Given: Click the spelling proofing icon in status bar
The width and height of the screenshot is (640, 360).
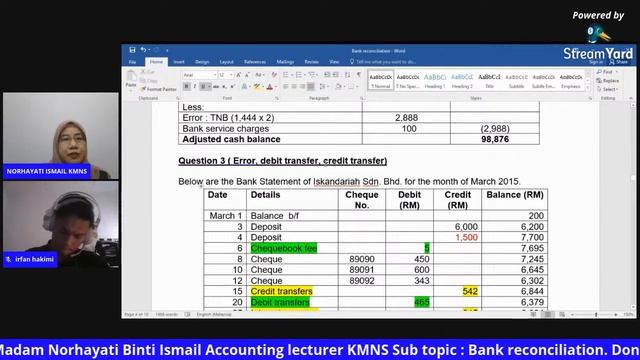Looking at the screenshot, I should (x=187, y=314).
